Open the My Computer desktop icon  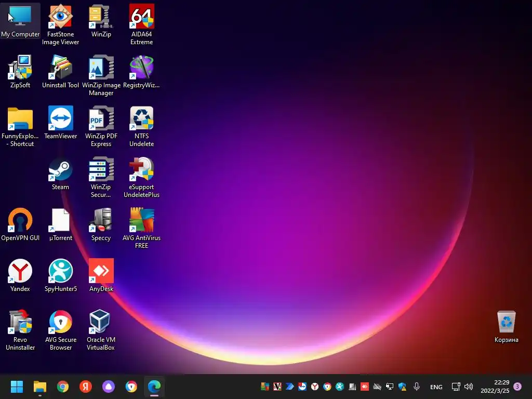pos(20,21)
